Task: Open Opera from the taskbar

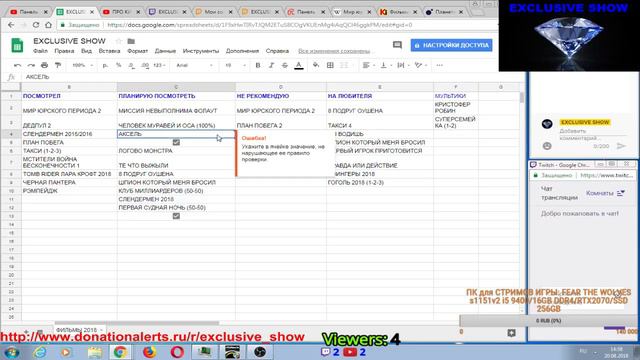Action: [x=177, y=352]
